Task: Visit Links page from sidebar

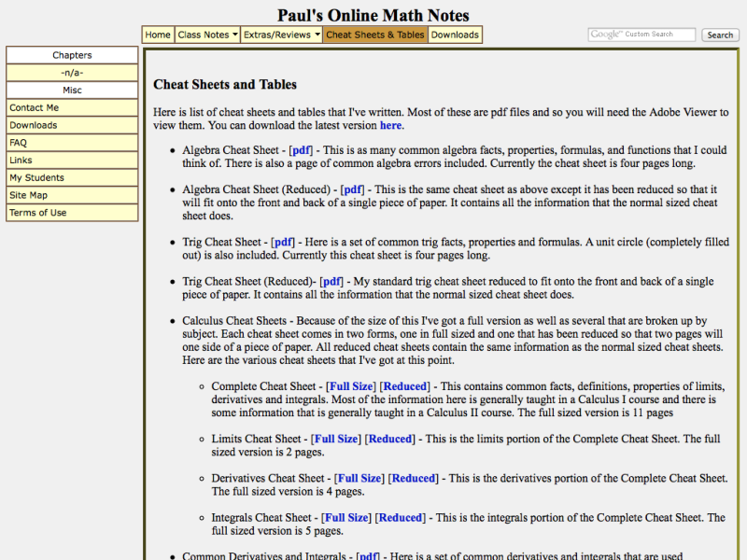Action: (21, 161)
